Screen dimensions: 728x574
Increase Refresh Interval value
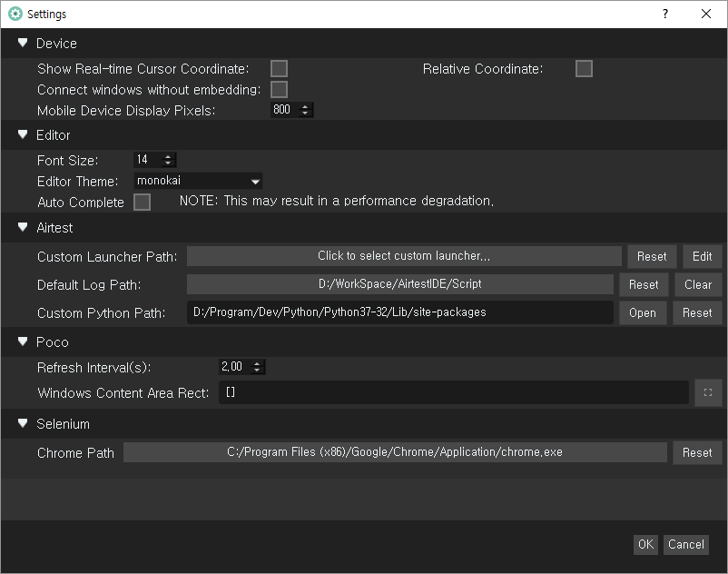pos(257,363)
